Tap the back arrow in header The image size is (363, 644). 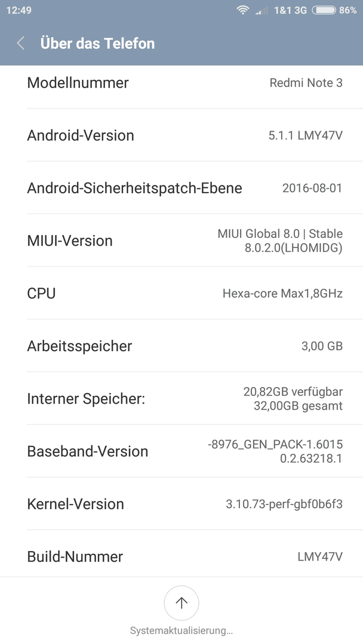pos(20,43)
